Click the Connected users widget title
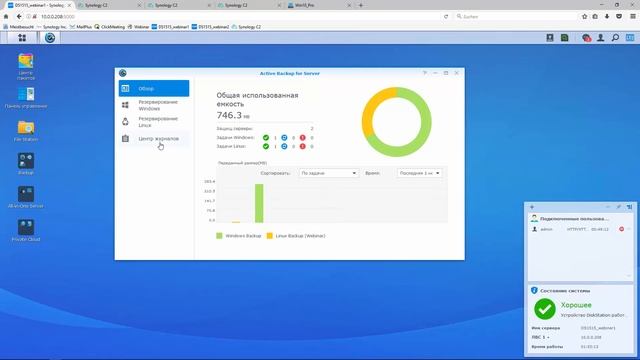The image size is (640, 360). (x=574, y=219)
